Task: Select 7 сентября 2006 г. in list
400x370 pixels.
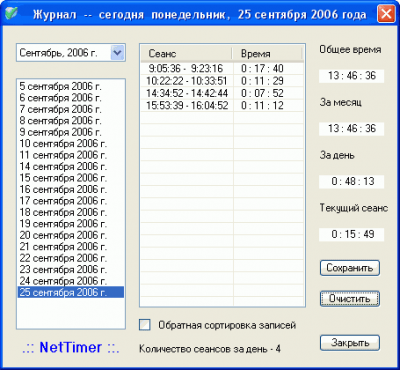Action: coord(71,109)
